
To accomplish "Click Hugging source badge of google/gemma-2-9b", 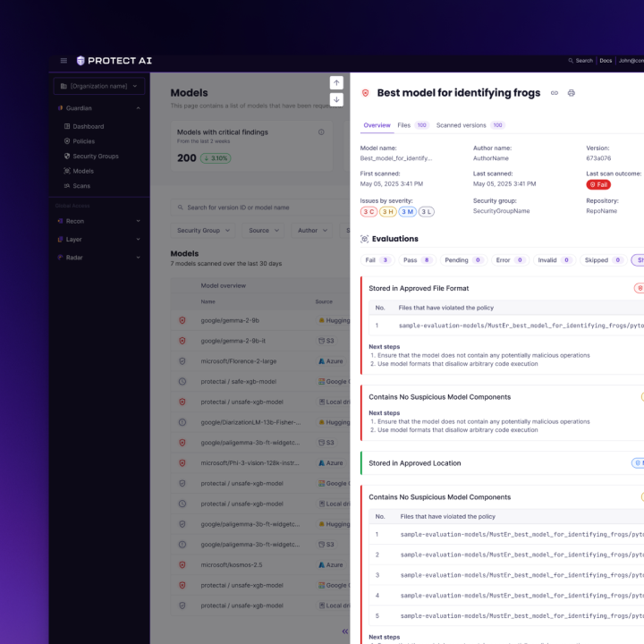I will (335, 320).
